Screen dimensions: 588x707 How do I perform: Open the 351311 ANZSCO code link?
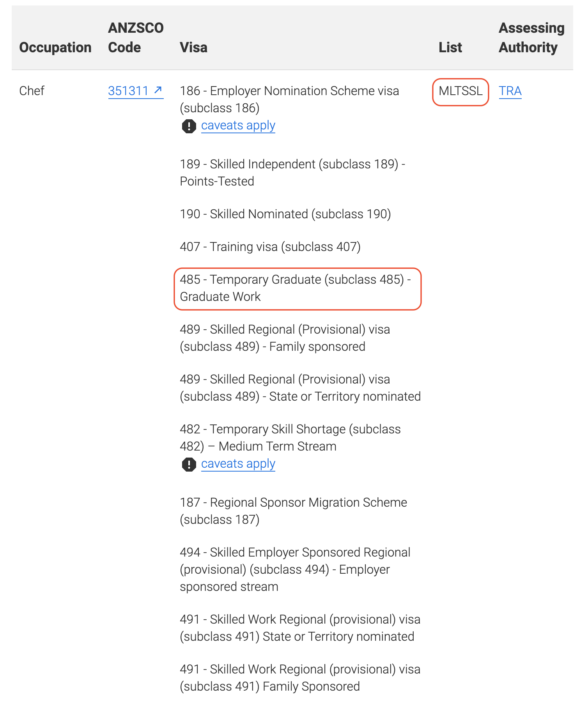point(128,91)
